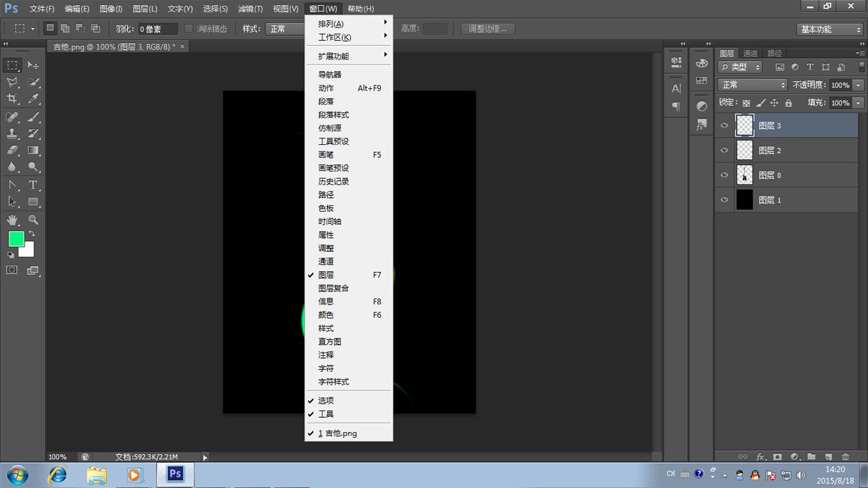Expand the 工作区(K) submenu
868x488 pixels.
click(349, 37)
